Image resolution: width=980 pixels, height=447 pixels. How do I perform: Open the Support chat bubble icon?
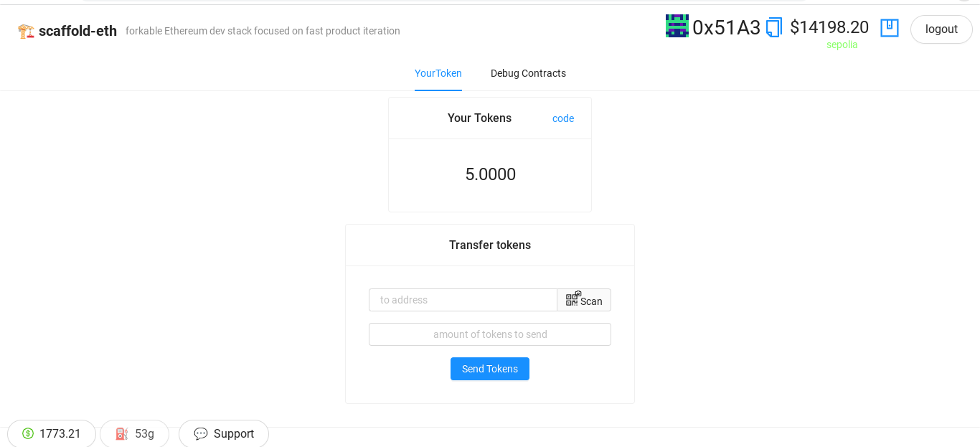point(201,433)
